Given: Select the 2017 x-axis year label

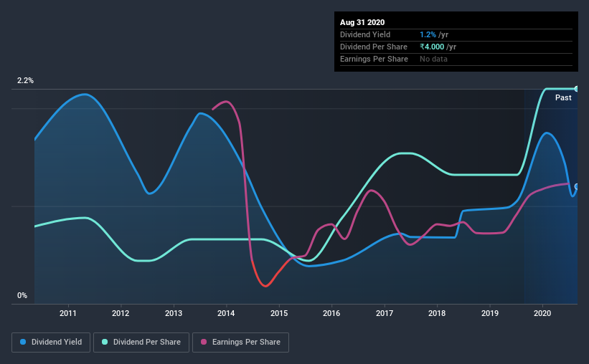Looking at the screenshot, I should [x=385, y=313].
